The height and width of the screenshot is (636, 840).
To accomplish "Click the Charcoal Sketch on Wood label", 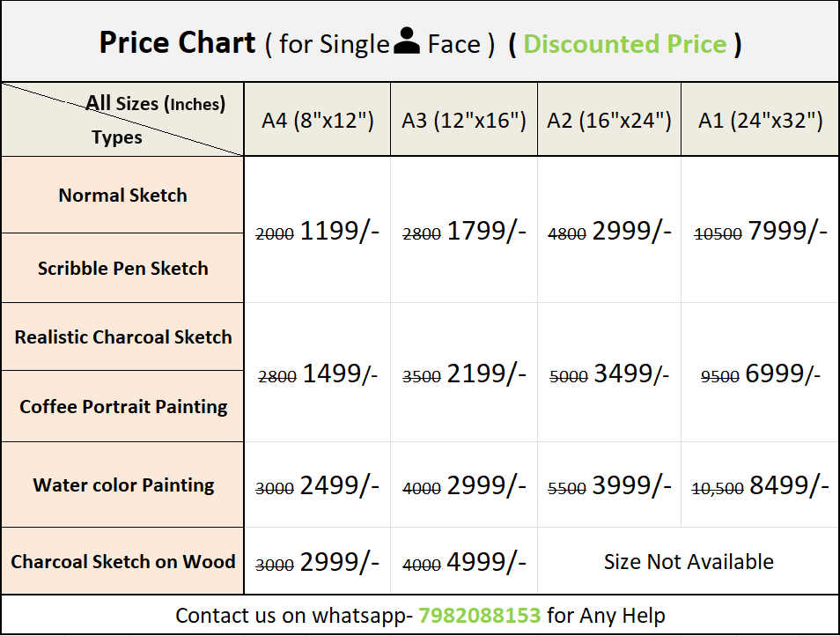I will point(123,562).
